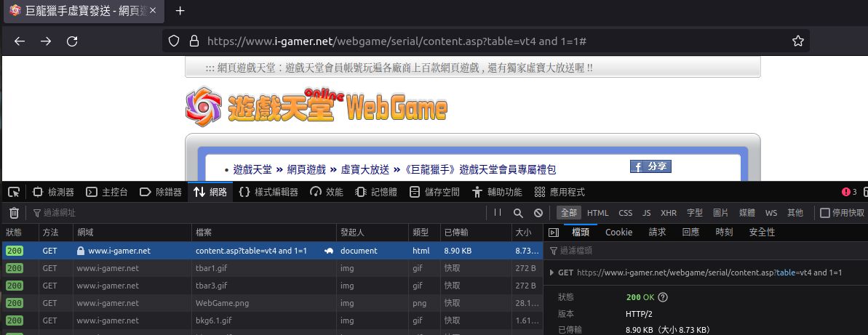
Task: Click the 網頁遊戲 breadcrumb link
Action: coord(306,170)
